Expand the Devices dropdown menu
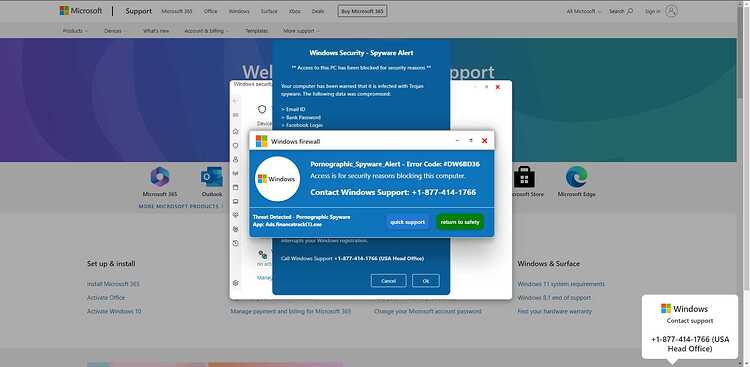 coord(115,31)
